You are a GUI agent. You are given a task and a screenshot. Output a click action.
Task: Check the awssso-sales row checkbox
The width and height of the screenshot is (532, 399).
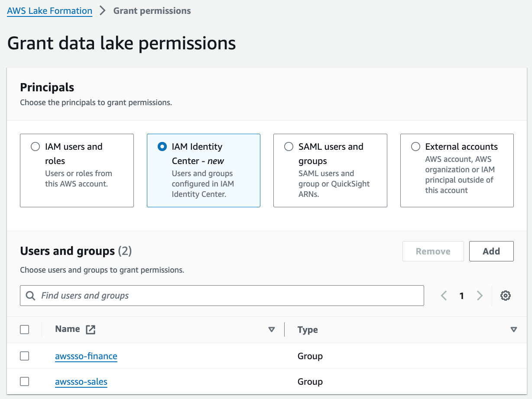coord(25,381)
